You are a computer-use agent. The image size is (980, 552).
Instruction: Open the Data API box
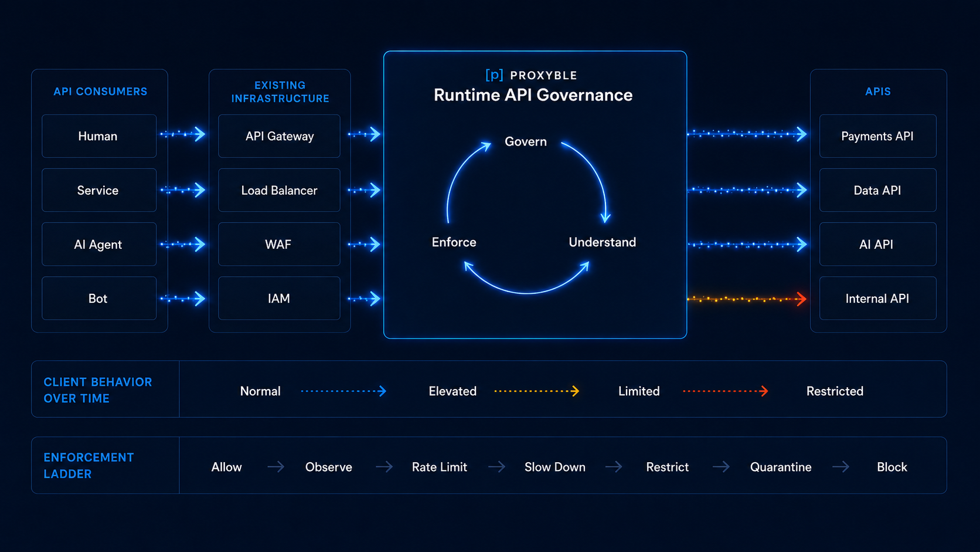pos(877,190)
